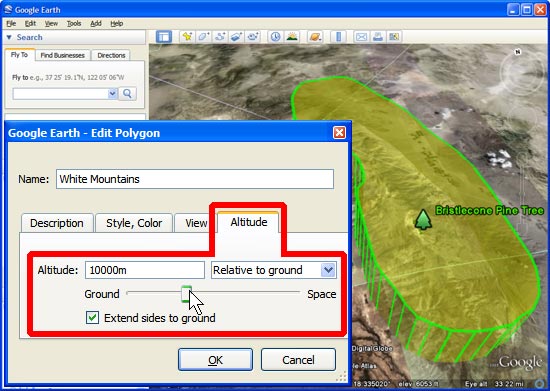
Task: Click the planet switcher icon
Action: [315, 36]
